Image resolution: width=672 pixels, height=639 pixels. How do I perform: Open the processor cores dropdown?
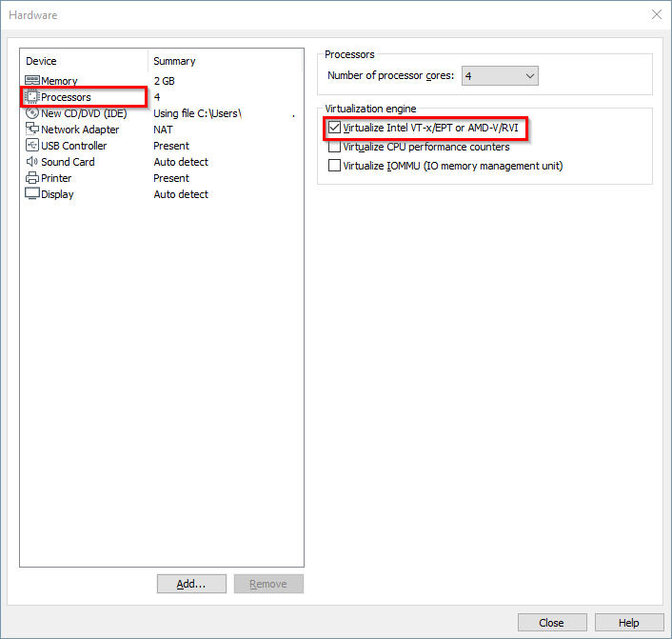(x=500, y=76)
